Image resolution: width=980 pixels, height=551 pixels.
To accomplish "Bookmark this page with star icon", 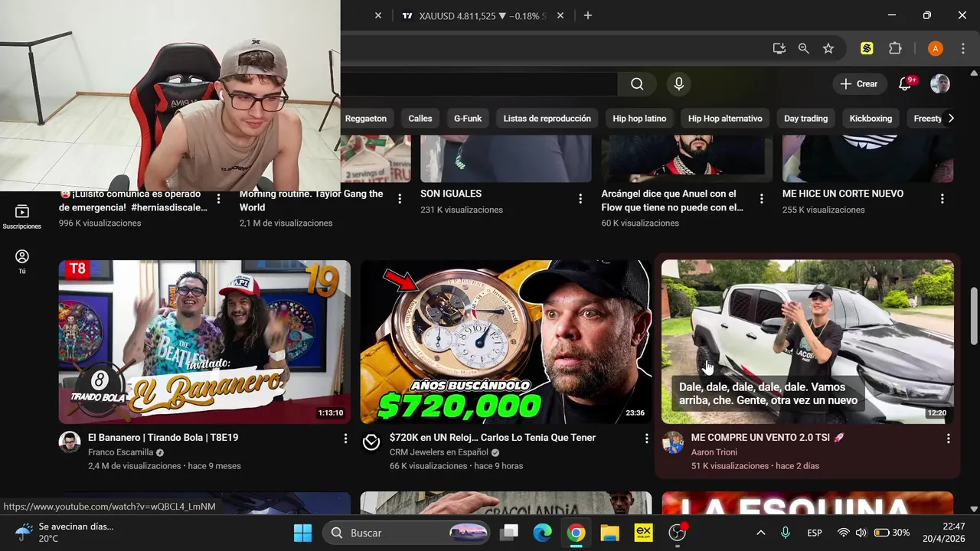I will (828, 48).
